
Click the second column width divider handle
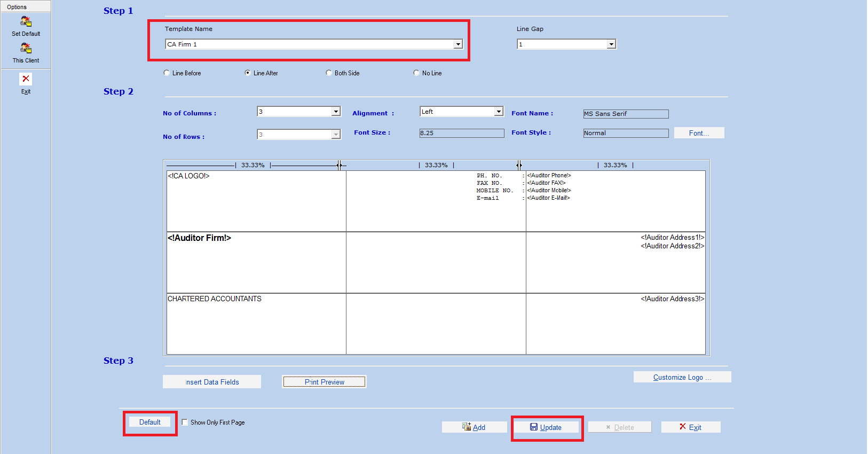click(519, 165)
